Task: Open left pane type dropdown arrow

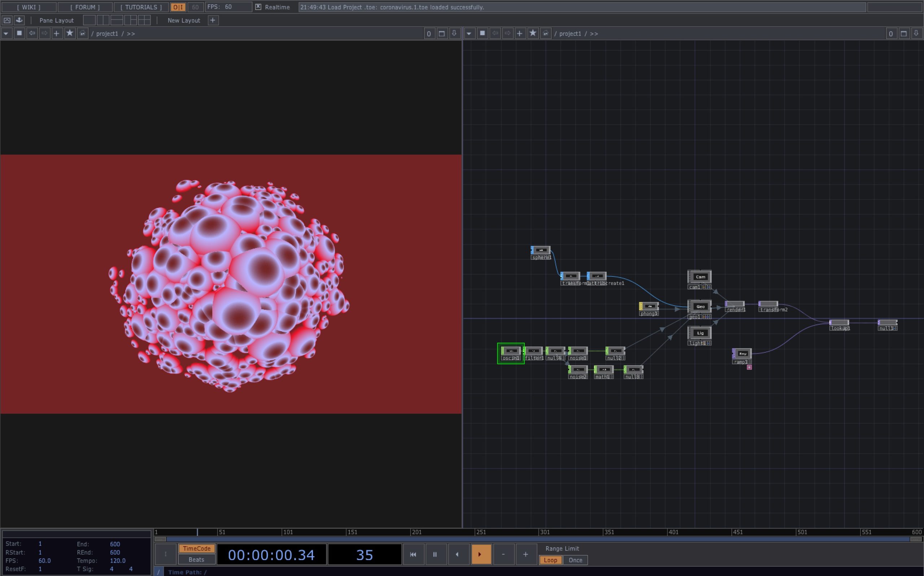Action: point(6,34)
